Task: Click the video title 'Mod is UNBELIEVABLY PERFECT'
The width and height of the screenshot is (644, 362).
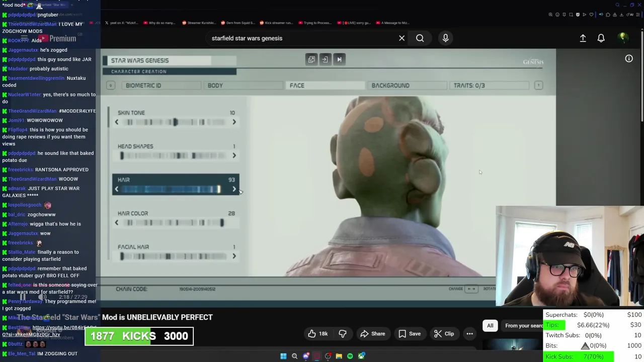Action: tap(157, 317)
